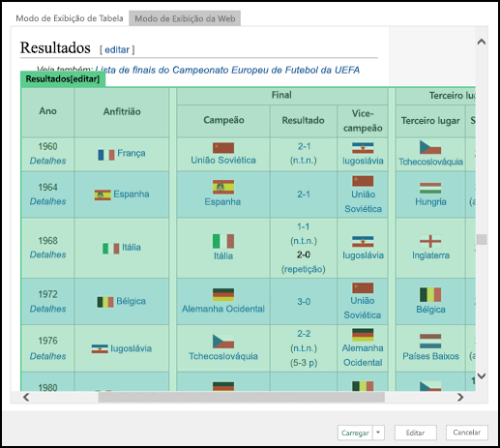Image resolution: width=500 pixels, height=448 pixels.
Task: Click the Soviet flag in 1960 Campeão cell
Action: [x=223, y=148]
